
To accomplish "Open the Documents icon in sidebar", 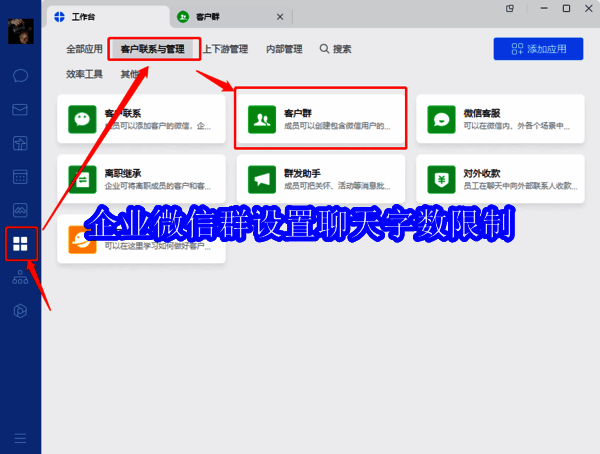I will (20, 144).
